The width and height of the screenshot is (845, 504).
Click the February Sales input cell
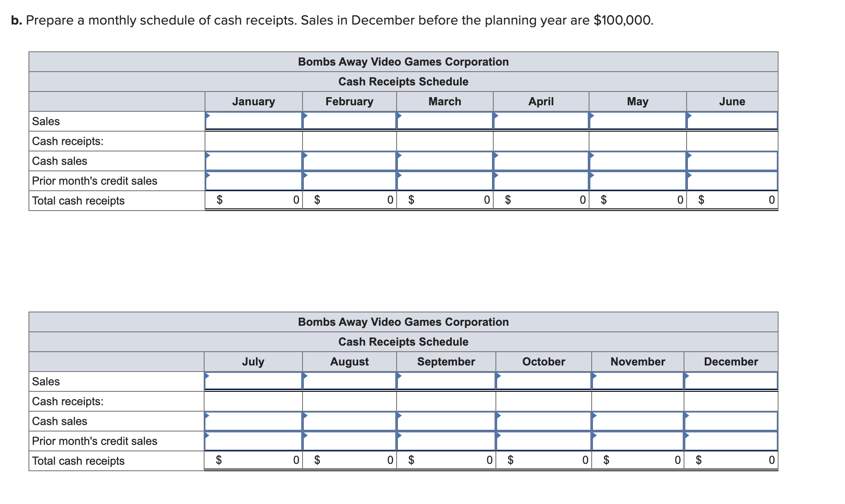(350, 121)
